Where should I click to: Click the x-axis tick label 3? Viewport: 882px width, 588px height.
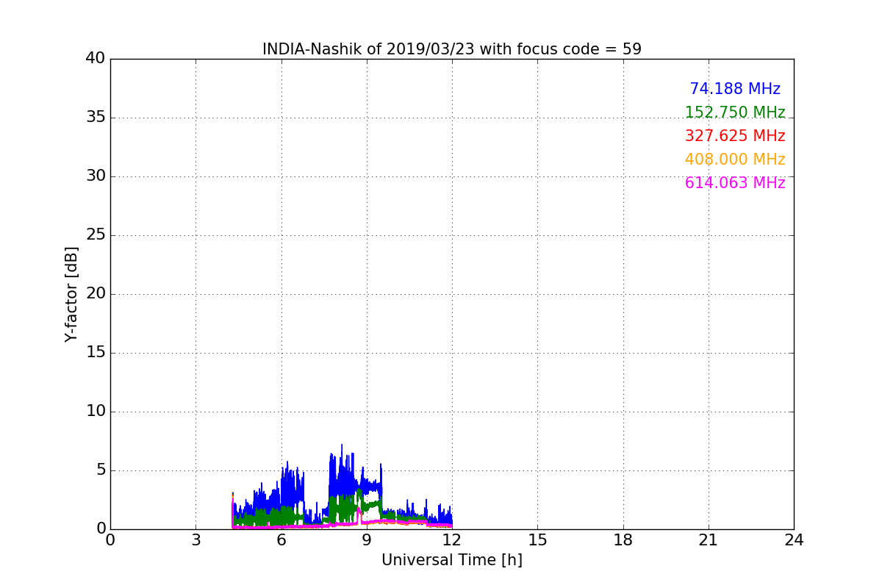point(196,540)
